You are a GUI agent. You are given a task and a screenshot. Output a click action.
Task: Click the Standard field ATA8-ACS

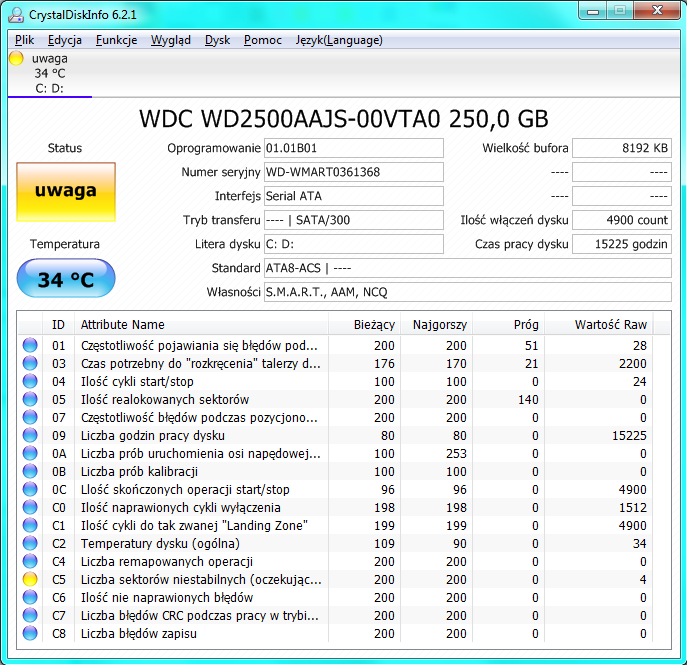(467, 268)
